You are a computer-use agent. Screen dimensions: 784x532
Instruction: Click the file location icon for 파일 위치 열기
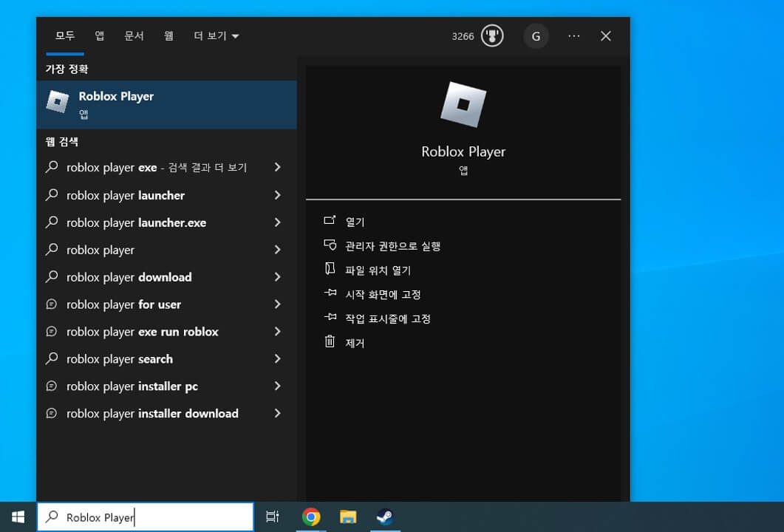330,269
